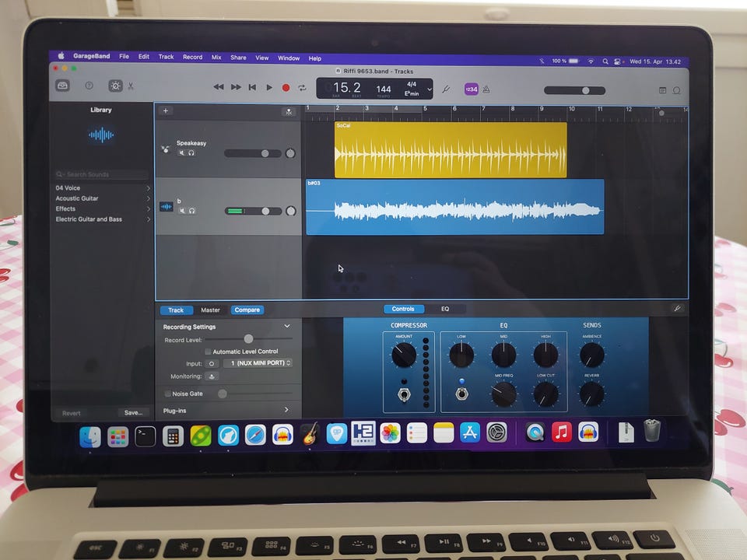Screen dimensions: 747x560
Task: Start playback with the play button
Action: tap(269, 88)
